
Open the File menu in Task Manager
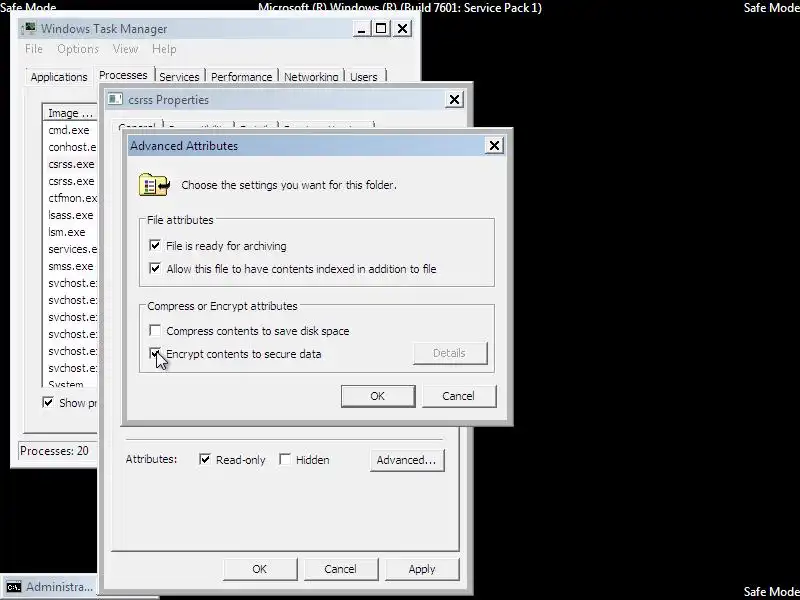point(34,49)
